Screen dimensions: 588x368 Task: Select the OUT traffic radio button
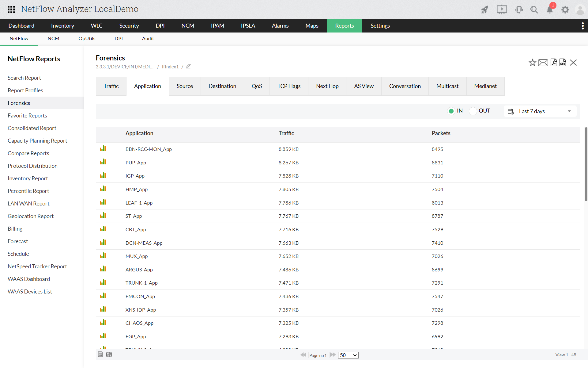(x=473, y=111)
